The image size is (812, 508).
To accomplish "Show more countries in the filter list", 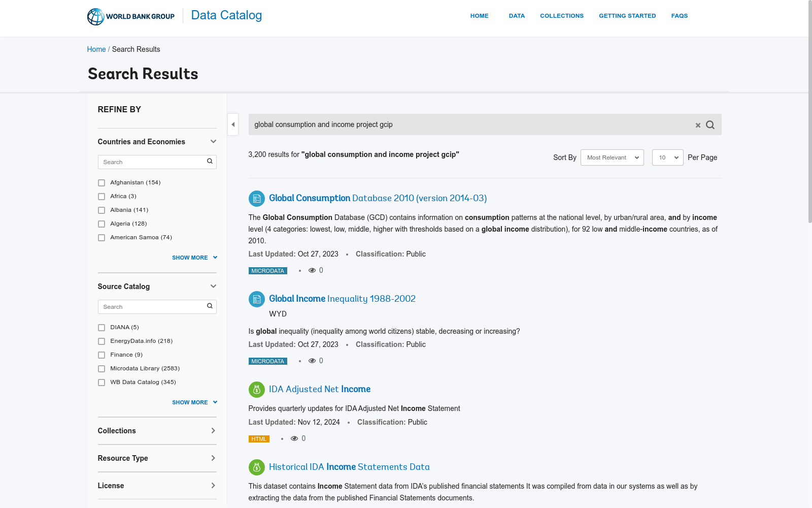I will click(x=194, y=258).
